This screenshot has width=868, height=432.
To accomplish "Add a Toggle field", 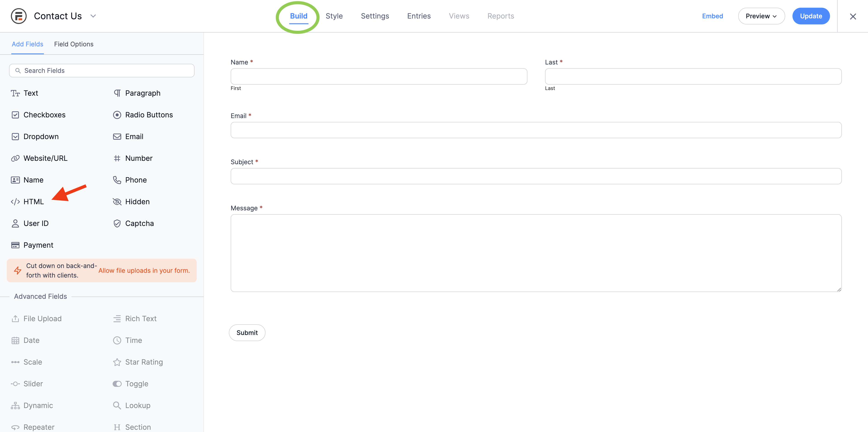I will (136, 384).
